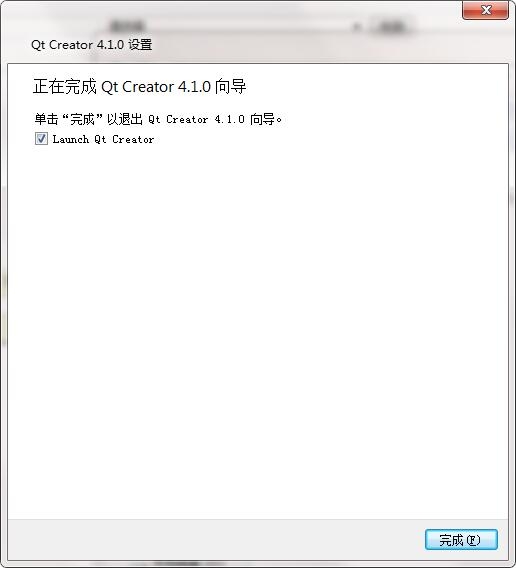Image resolution: width=516 pixels, height=568 pixels.
Task: Click the instruction text beginning 单击"完成"
Action: point(158,119)
